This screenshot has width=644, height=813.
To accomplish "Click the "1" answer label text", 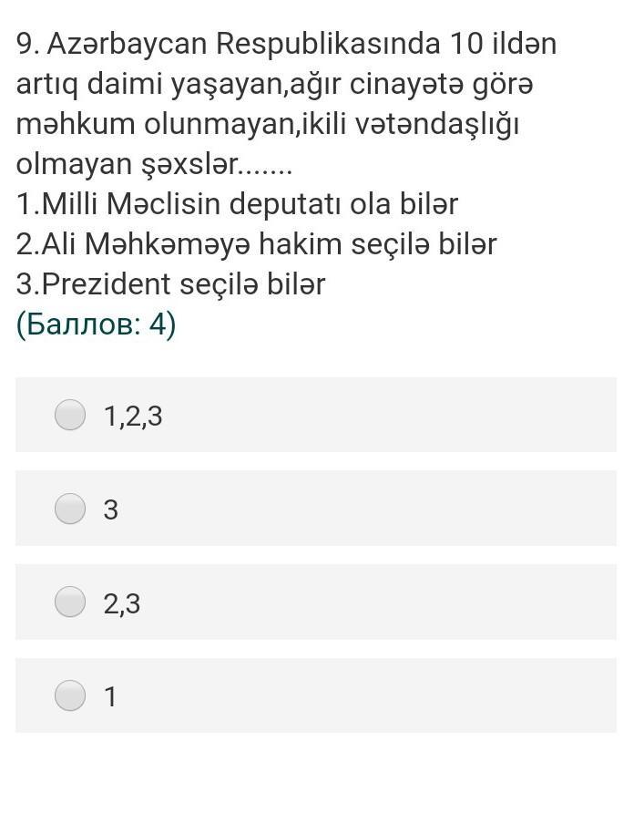I will (x=110, y=697).
